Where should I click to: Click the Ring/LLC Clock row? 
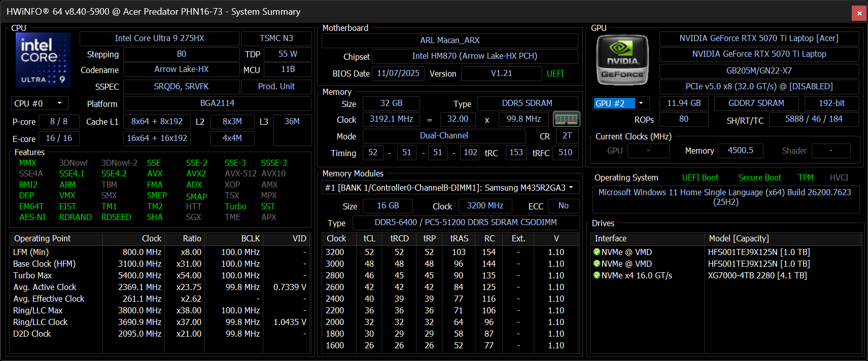(160, 322)
